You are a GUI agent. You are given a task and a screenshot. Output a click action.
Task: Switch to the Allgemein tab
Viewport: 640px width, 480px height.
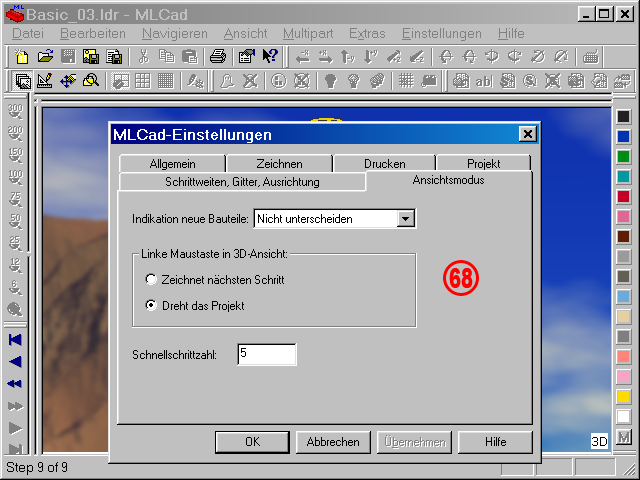click(x=172, y=164)
